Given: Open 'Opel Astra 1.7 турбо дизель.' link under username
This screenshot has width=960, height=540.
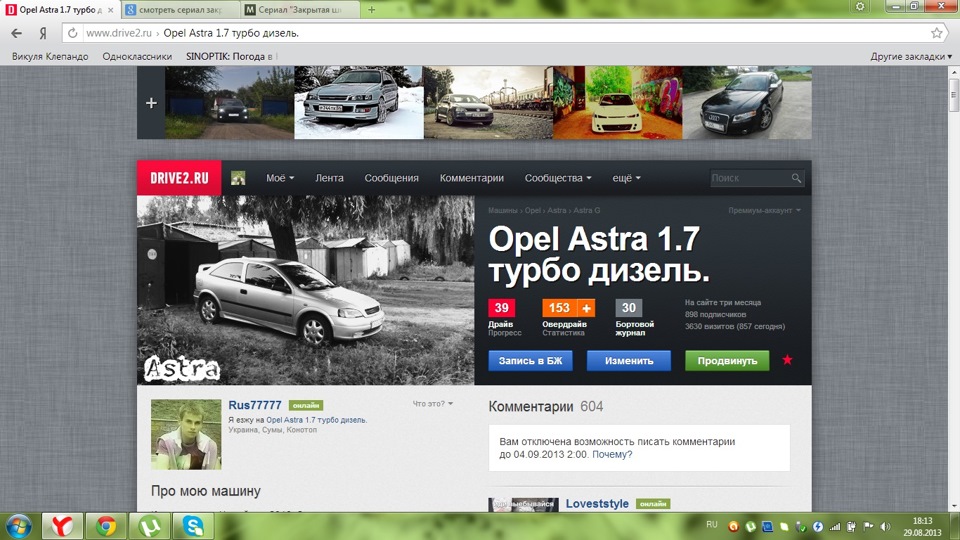Looking at the screenshot, I should (316, 420).
